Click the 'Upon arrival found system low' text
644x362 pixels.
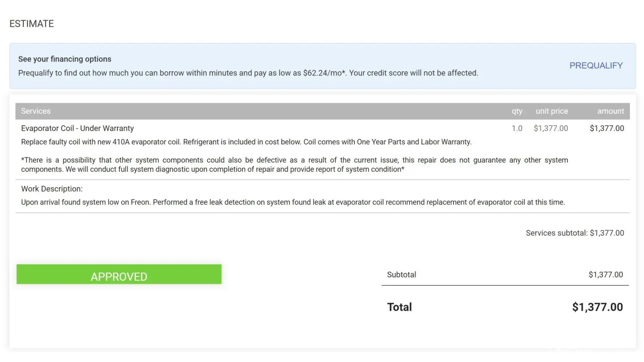(x=293, y=202)
